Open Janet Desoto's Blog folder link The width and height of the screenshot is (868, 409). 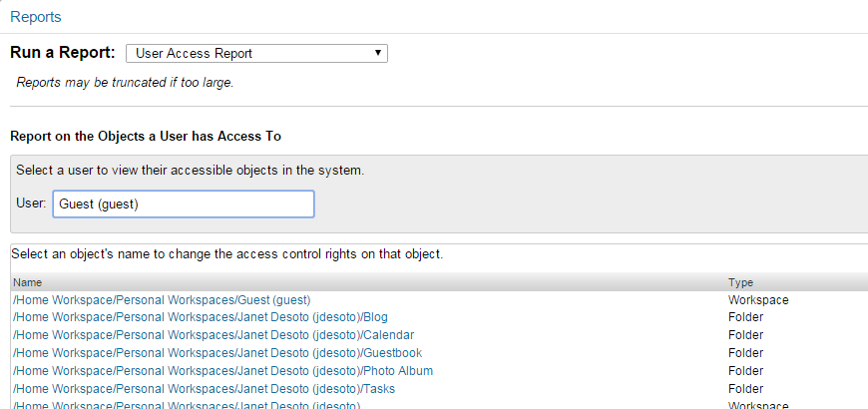[x=201, y=317]
